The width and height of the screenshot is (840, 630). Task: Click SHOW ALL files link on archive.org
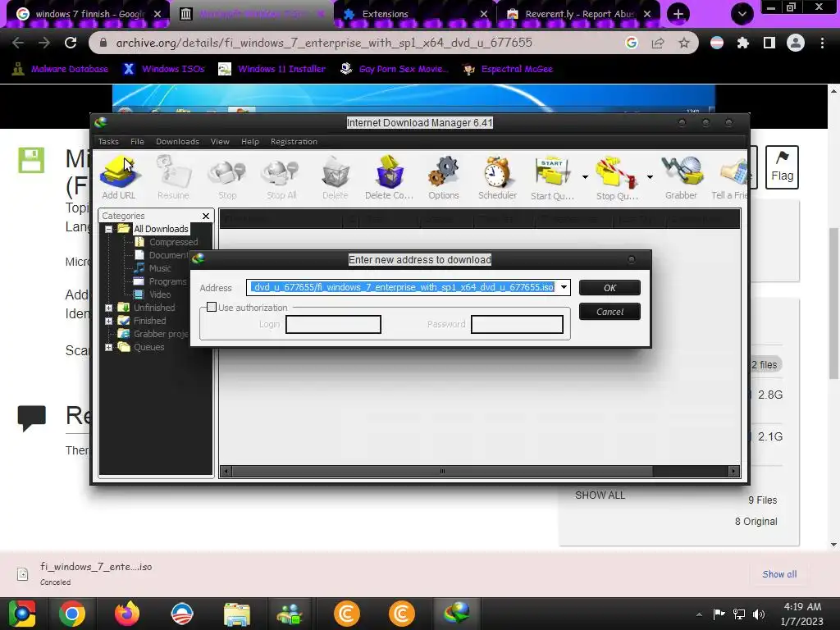[x=600, y=495]
